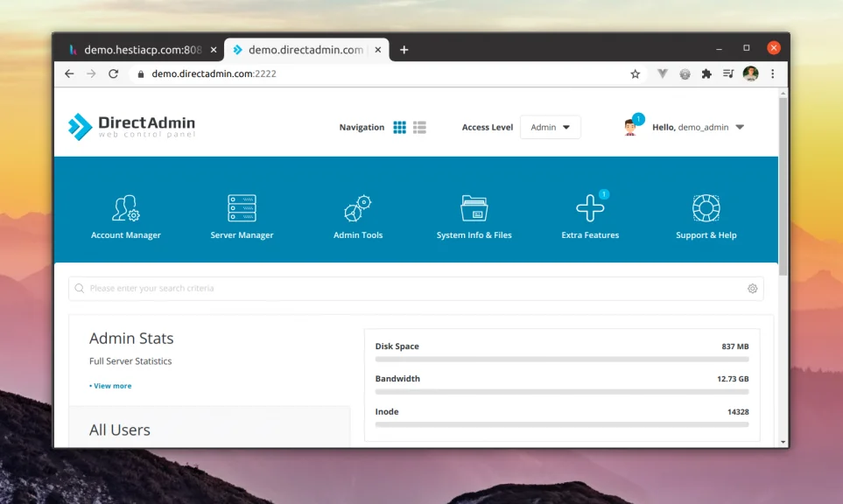The width and height of the screenshot is (843, 504).
Task: Click the Disk Space usage bar
Action: pyautogui.click(x=562, y=360)
